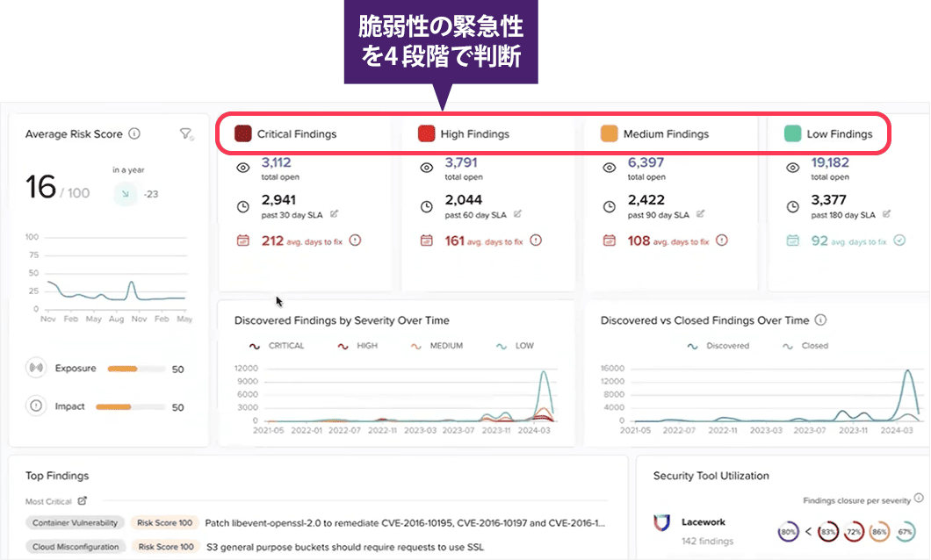Click info icon by Discovered vs Closed Findings

click(820, 320)
